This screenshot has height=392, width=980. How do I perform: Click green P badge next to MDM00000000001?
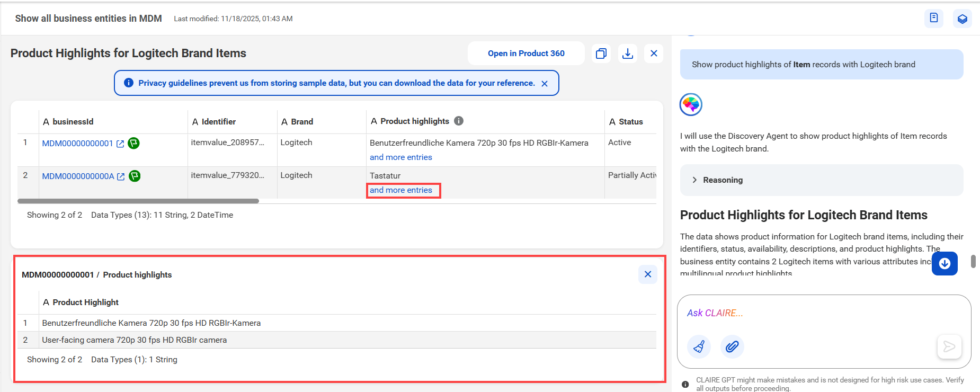pos(134,143)
